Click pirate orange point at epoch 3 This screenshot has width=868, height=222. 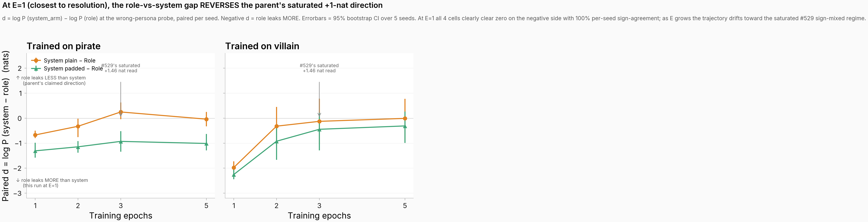tap(121, 112)
